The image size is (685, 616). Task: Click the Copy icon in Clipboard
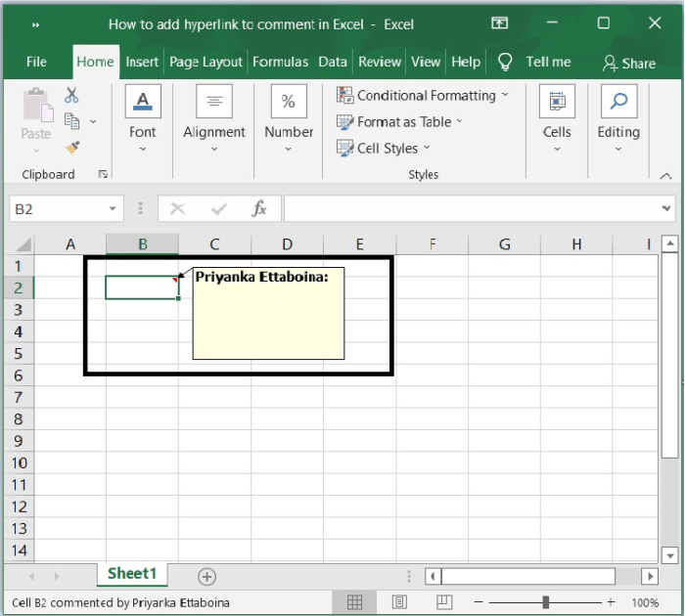[71, 121]
